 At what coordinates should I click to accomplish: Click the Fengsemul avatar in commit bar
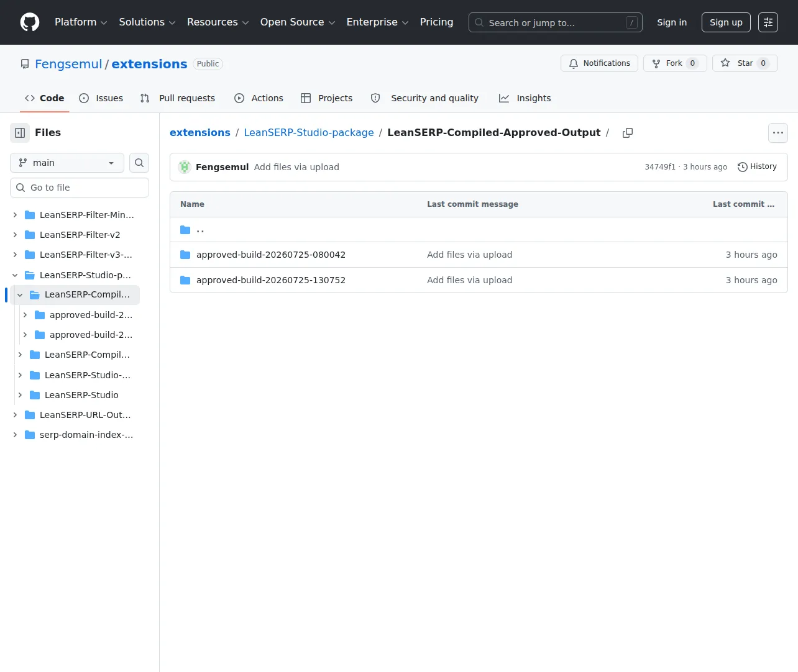[x=185, y=167]
